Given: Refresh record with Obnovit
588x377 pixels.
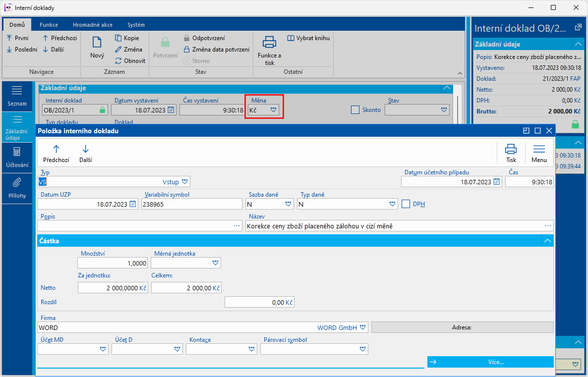Looking at the screenshot, I should (130, 60).
